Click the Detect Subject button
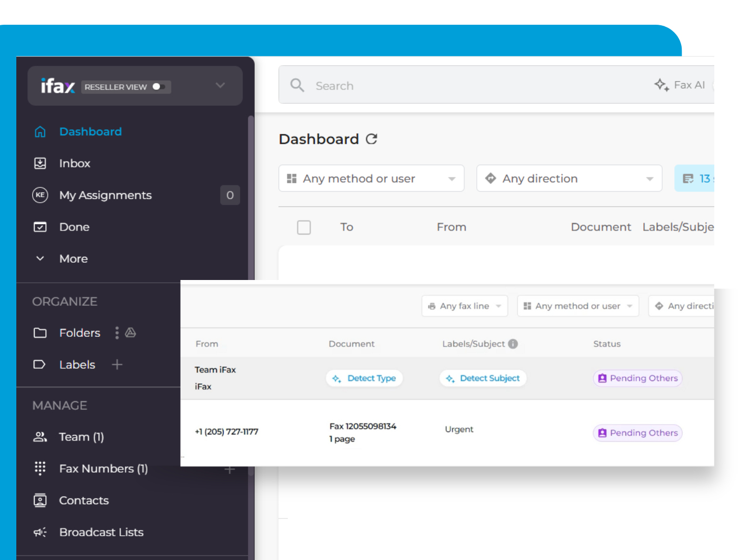This screenshot has height=560, width=738. coord(483,378)
